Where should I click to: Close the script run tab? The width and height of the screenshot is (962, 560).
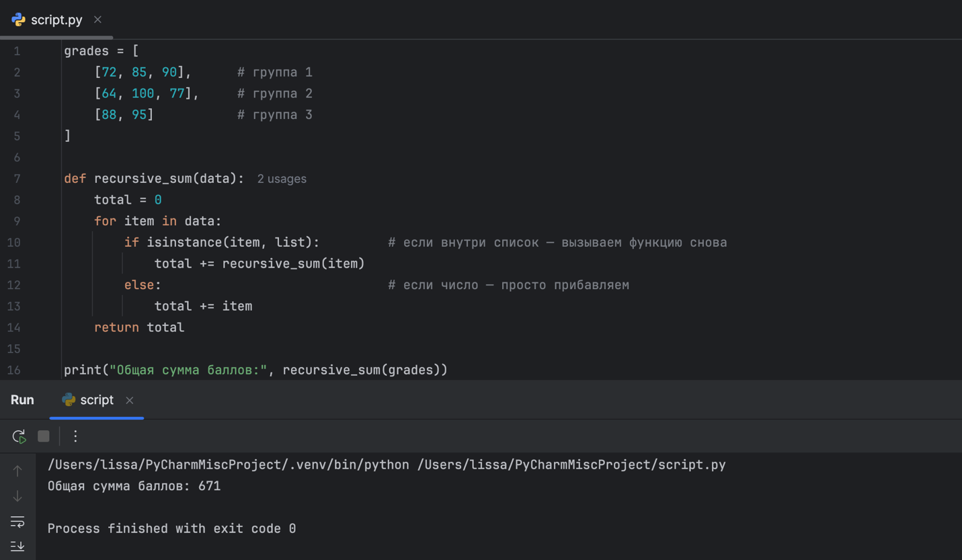pos(130,401)
